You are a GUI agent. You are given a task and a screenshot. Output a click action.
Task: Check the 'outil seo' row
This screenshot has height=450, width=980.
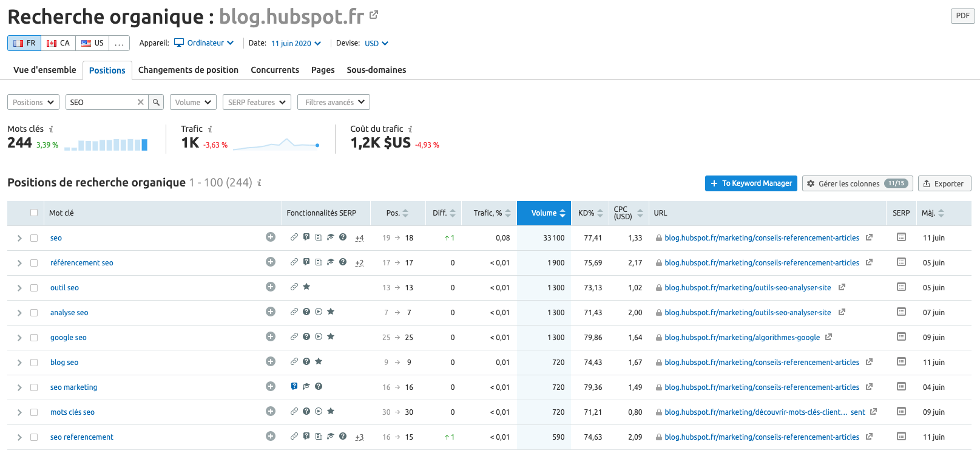click(34, 288)
